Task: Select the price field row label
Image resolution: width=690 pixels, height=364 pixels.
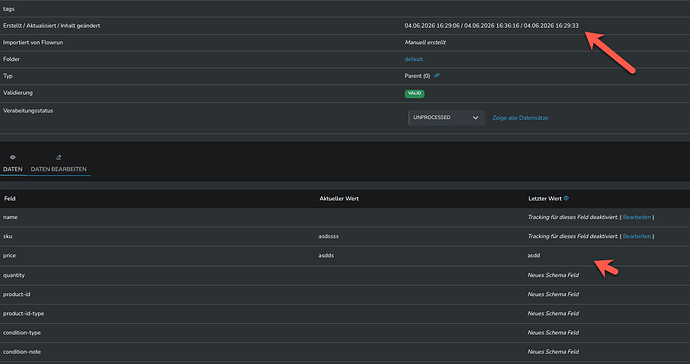Action: click(x=9, y=255)
